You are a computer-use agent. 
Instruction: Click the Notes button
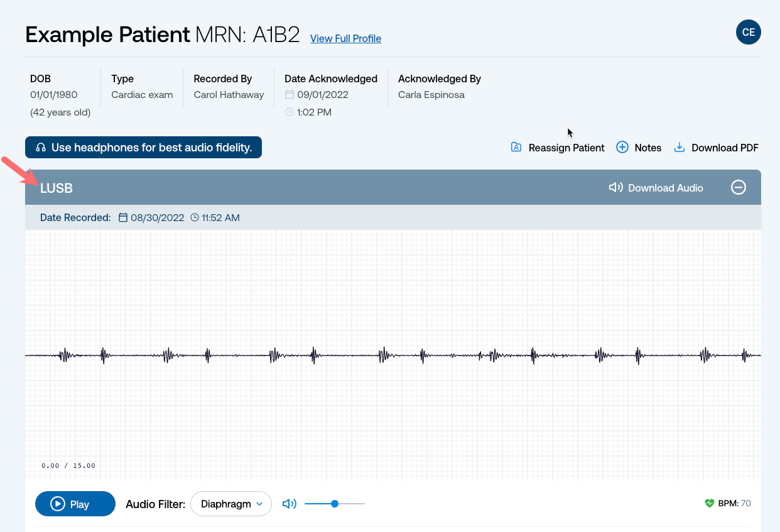[639, 148]
